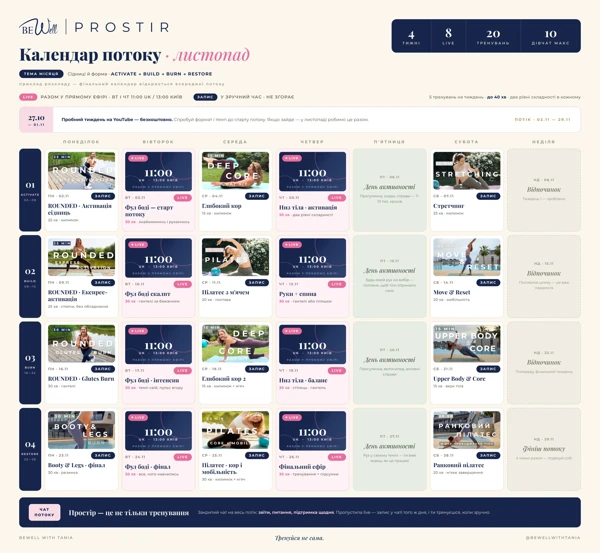This screenshot has width=600, height=553.
Task: Select the Вівторок column header
Action: [158, 142]
